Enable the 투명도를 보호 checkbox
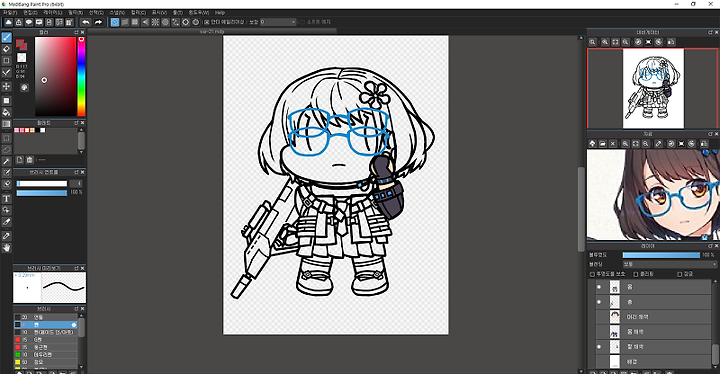Viewport: 720px width, 374px height. point(592,274)
